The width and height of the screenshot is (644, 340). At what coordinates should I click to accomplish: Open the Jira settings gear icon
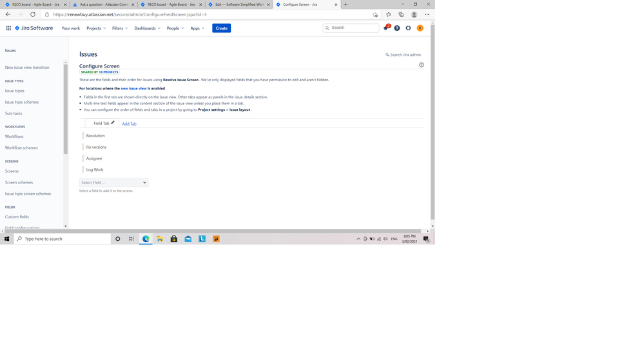coord(408,28)
